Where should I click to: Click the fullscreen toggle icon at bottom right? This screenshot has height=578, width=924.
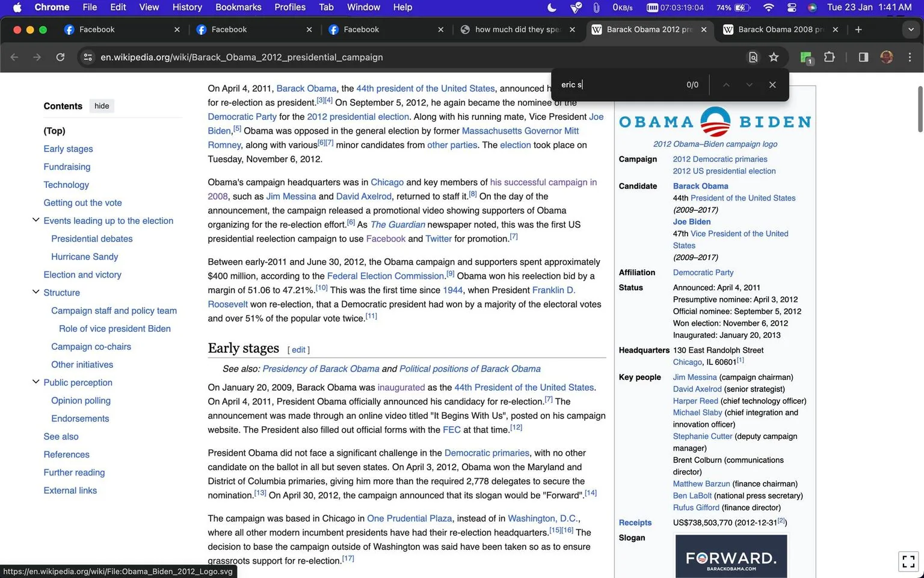click(x=908, y=561)
